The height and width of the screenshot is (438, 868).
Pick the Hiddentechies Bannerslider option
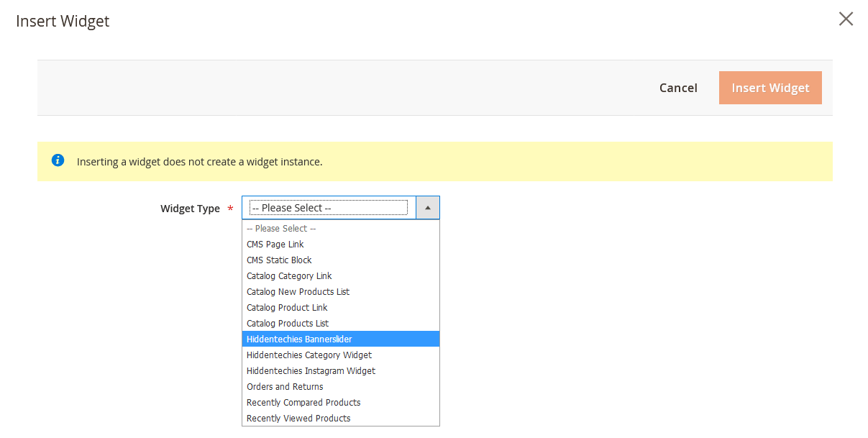click(298, 339)
